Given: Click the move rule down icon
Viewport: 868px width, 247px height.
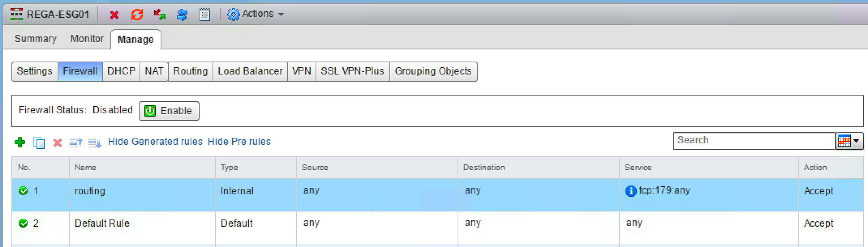Looking at the screenshot, I should [95, 143].
